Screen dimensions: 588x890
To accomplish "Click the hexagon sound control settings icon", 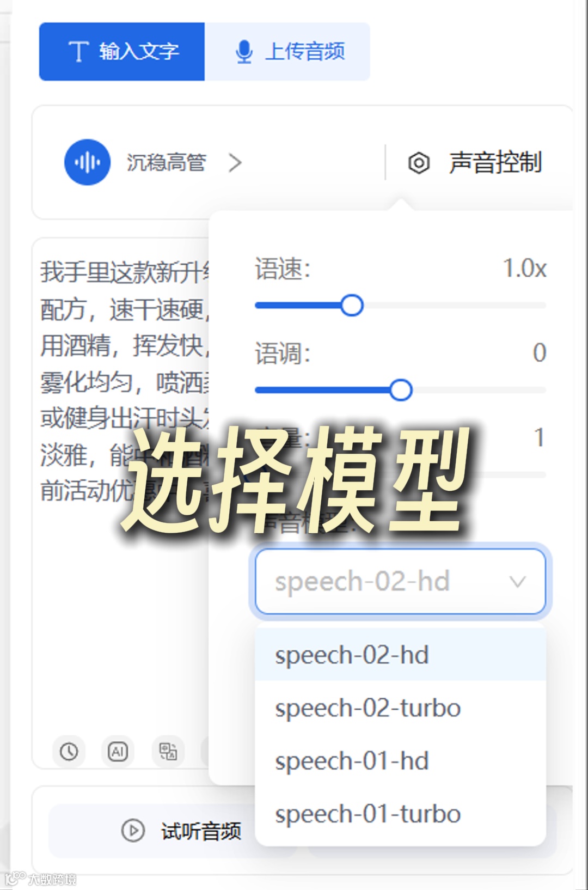I will (x=419, y=163).
